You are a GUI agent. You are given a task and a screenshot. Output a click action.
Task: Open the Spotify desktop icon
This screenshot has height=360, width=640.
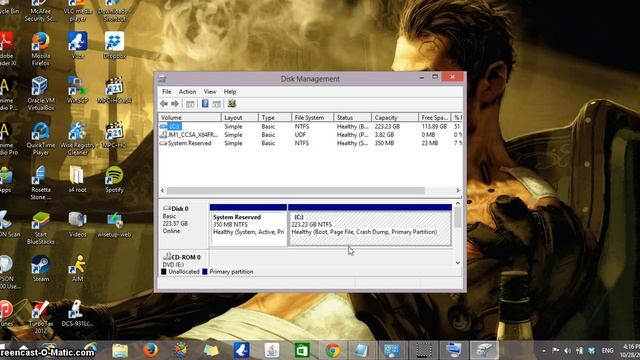(114, 180)
